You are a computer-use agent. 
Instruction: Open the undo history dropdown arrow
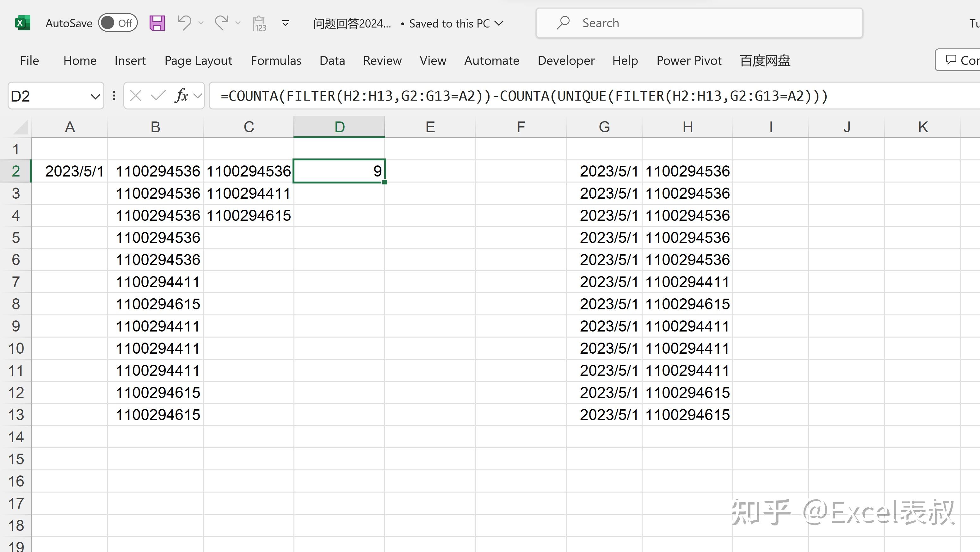pos(201,23)
